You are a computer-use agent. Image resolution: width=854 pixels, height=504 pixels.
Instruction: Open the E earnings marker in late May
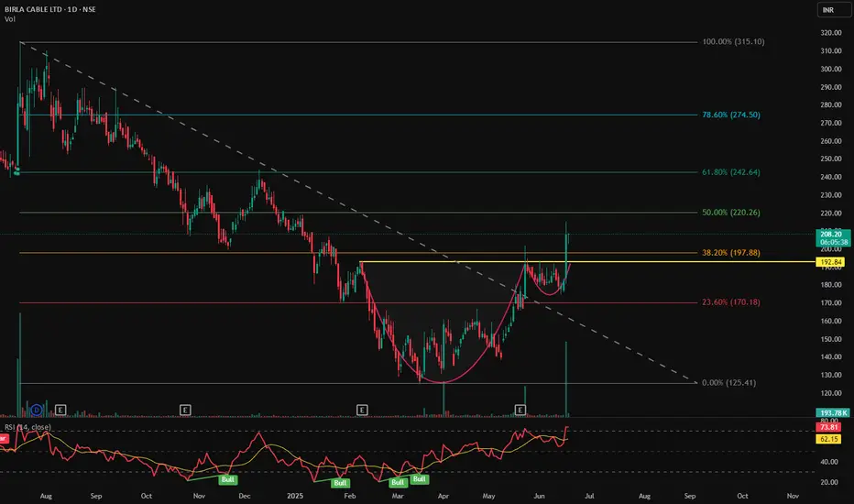point(520,410)
